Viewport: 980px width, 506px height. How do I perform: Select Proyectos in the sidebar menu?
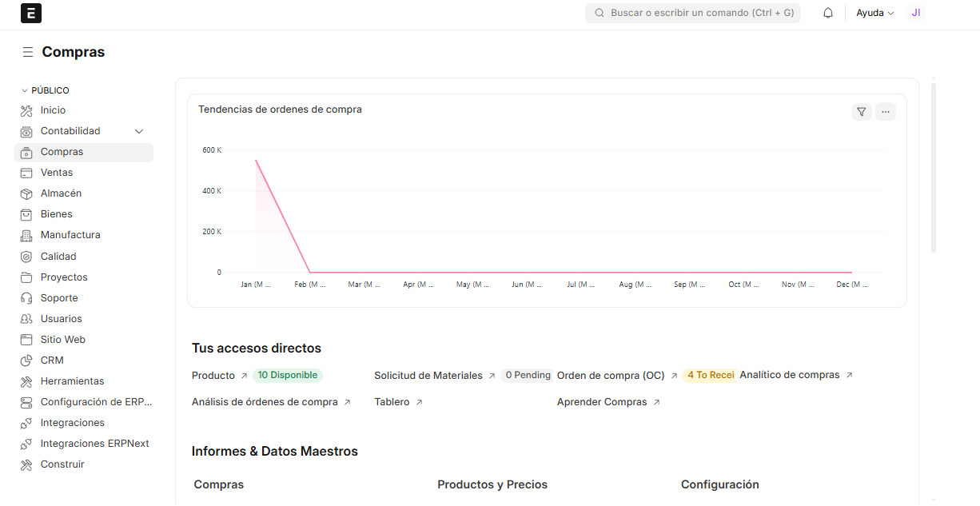[x=64, y=277]
